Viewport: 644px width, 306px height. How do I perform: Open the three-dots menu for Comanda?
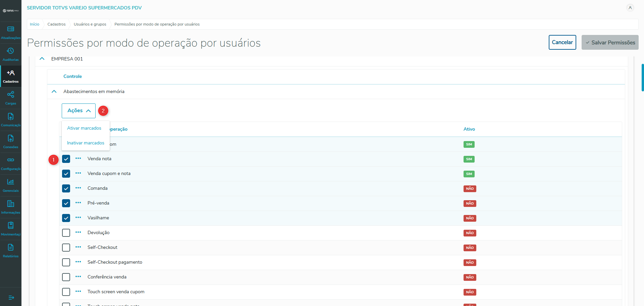pyautogui.click(x=78, y=188)
